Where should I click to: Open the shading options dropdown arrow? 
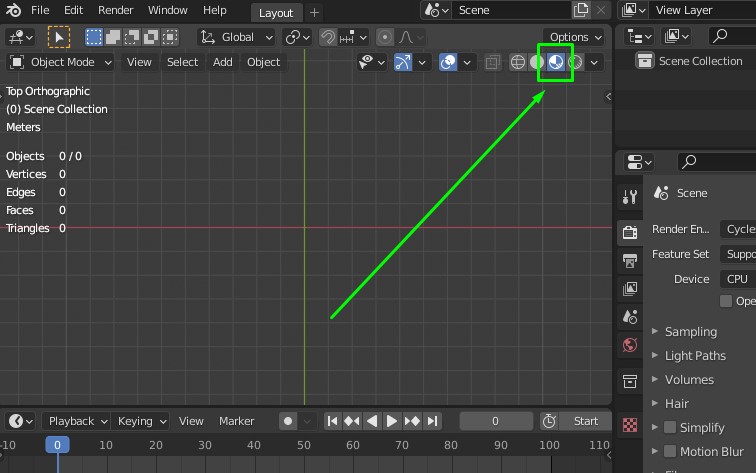tap(594, 62)
